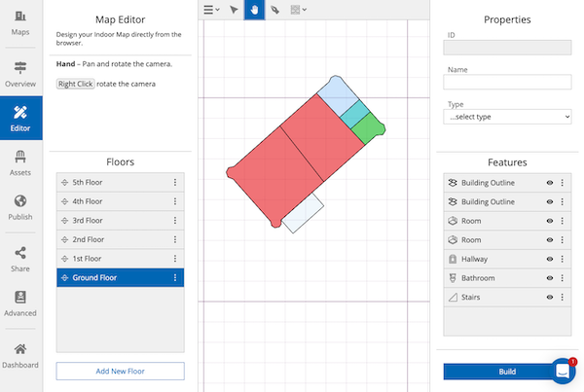Toggle visibility of the Bathroom feature
584x392 pixels.
tap(549, 278)
